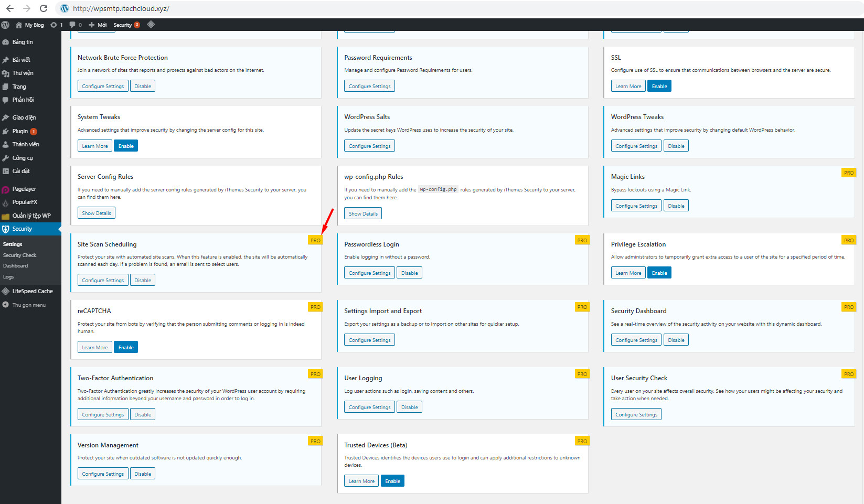Enable the reCAPTCHA module
864x504 pixels.
pos(126,347)
